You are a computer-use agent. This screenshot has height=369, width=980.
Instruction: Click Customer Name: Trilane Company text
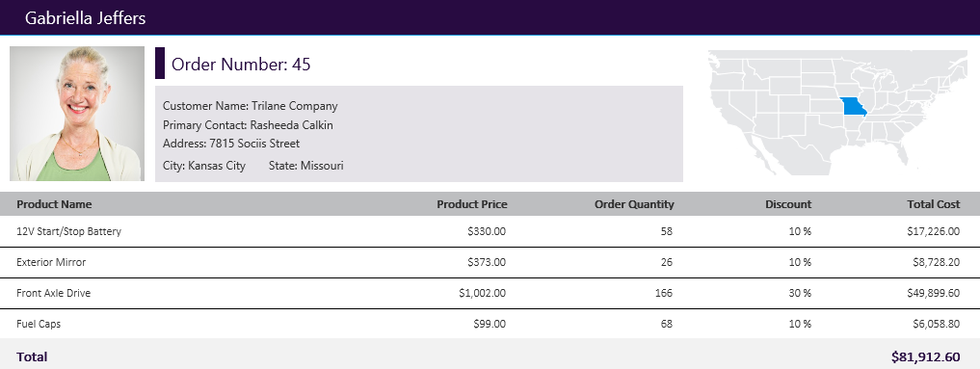[x=250, y=106]
